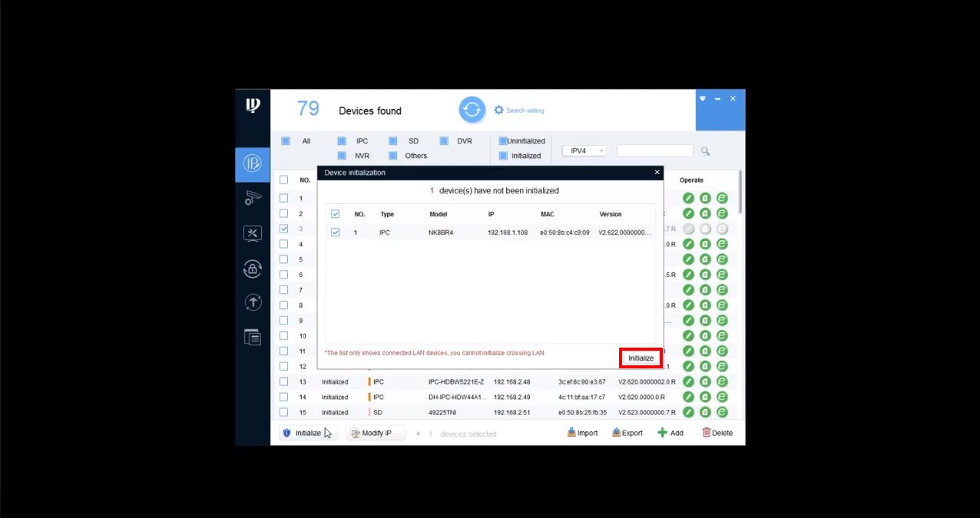Open camera device configuration in sidebar
Viewport: 980px width, 518px height.
(253, 198)
